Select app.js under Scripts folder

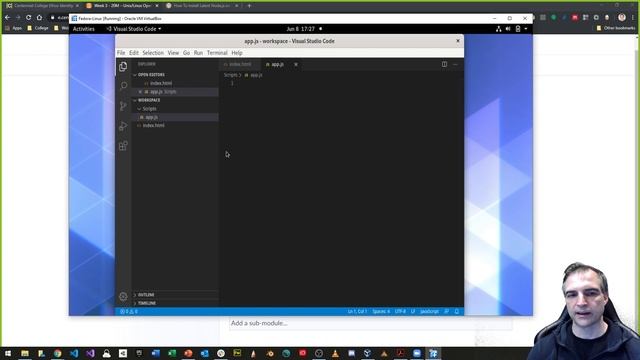coord(176,117)
